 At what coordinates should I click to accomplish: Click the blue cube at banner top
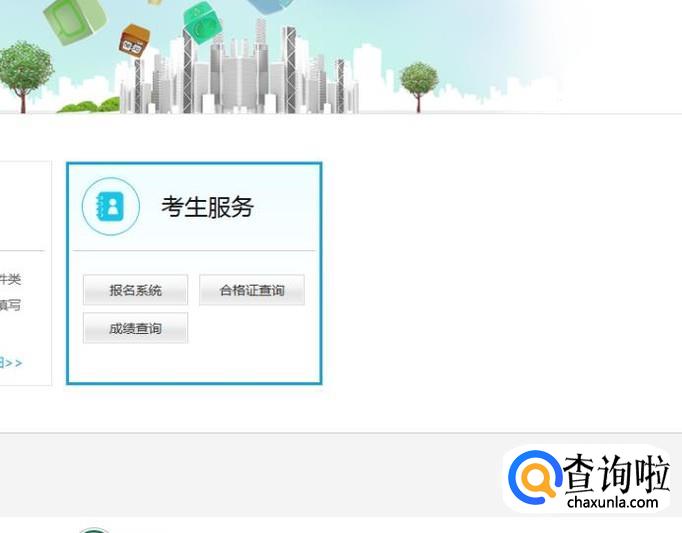(270, 6)
